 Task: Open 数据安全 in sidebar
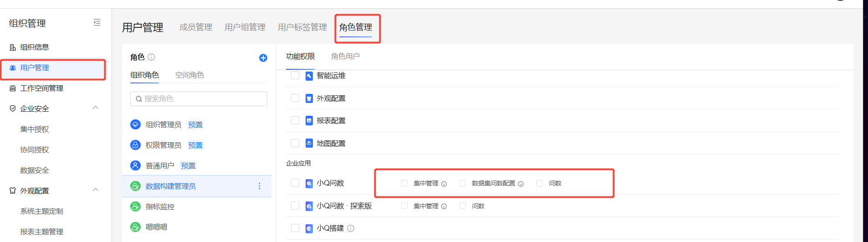(x=35, y=170)
